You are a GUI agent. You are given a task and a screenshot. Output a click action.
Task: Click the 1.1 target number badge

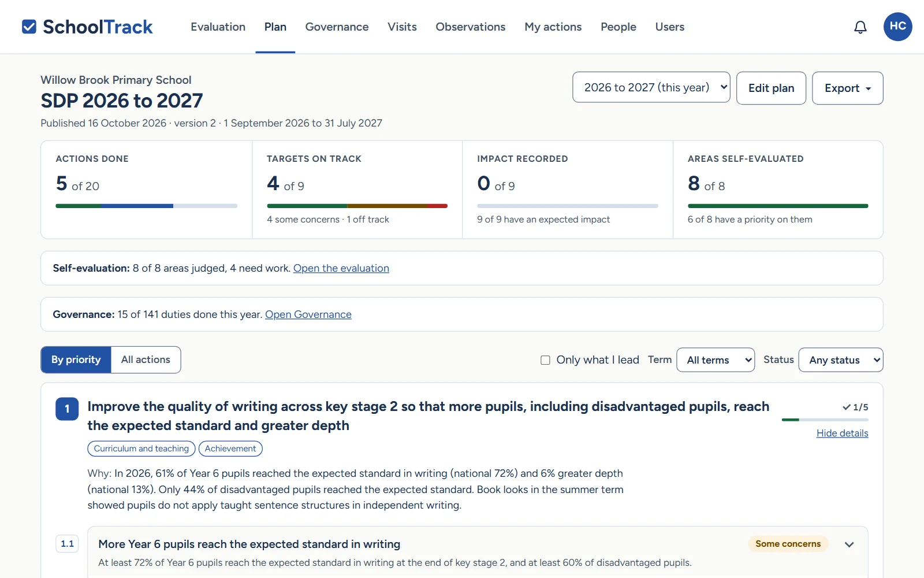point(67,543)
